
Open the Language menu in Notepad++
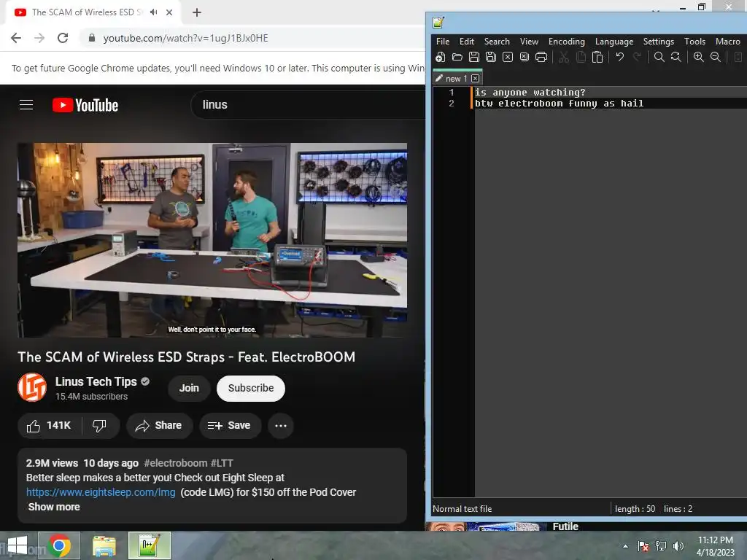(614, 42)
